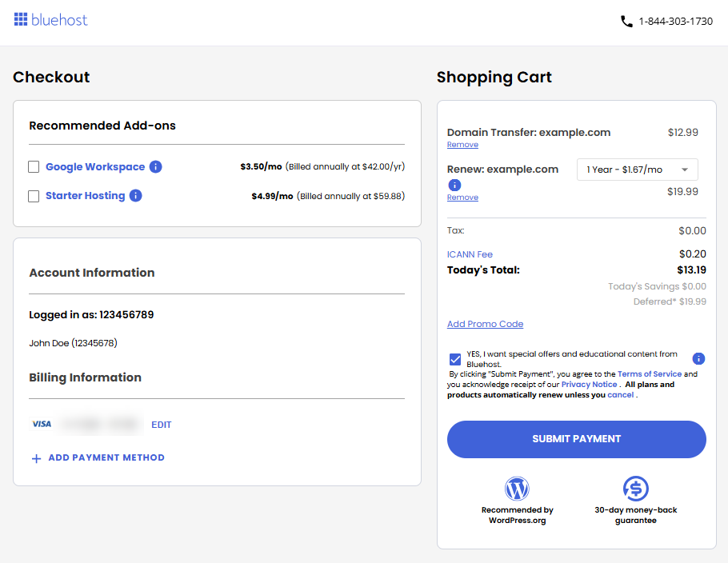
Task: Uncheck the special offers opt-in checkbox
Action: pyautogui.click(x=455, y=359)
